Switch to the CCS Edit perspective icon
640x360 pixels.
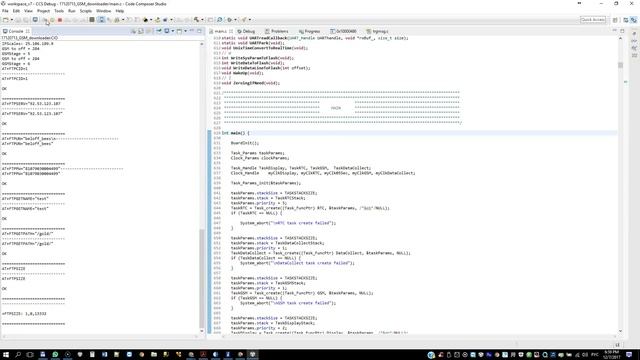(626, 20)
